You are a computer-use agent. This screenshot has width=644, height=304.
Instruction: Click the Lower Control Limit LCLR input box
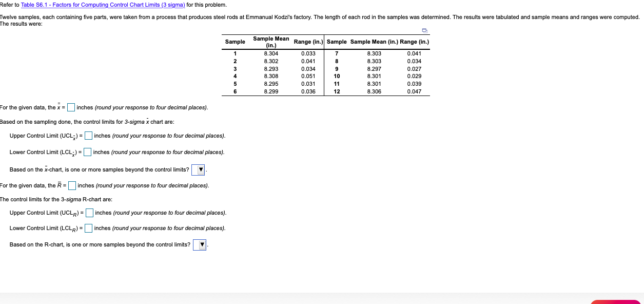pyautogui.click(x=88, y=227)
